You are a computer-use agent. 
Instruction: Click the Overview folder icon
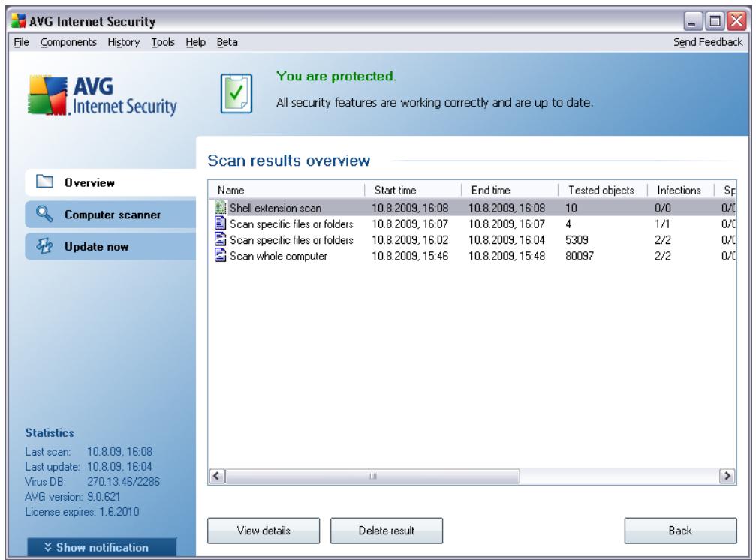point(45,182)
